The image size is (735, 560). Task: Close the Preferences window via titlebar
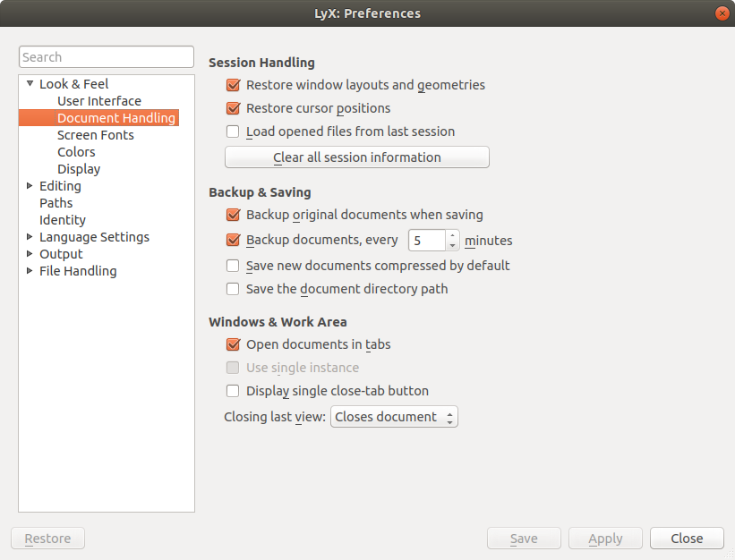722,13
